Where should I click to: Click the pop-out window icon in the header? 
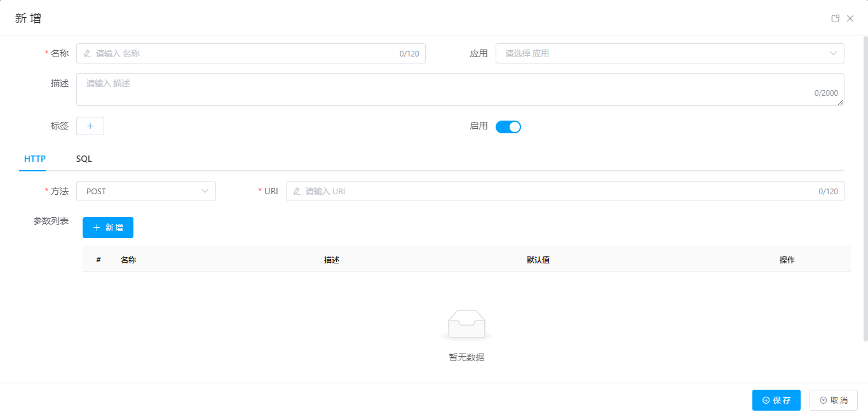pyautogui.click(x=835, y=18)
